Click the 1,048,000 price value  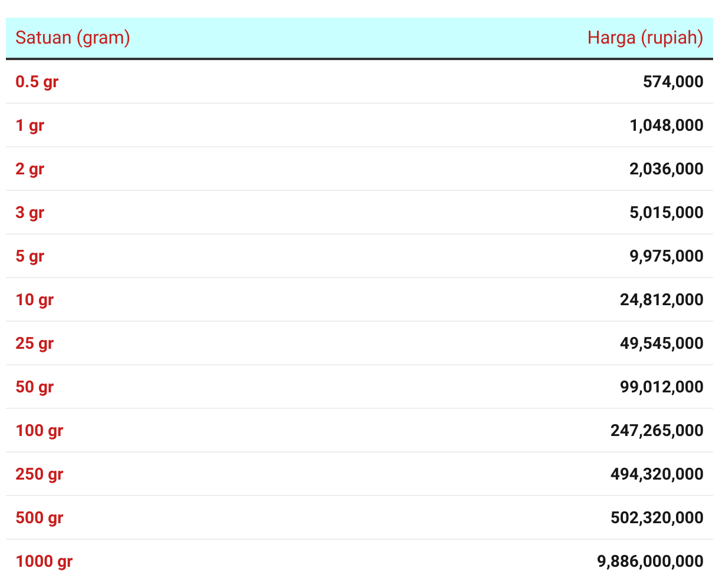667,125
